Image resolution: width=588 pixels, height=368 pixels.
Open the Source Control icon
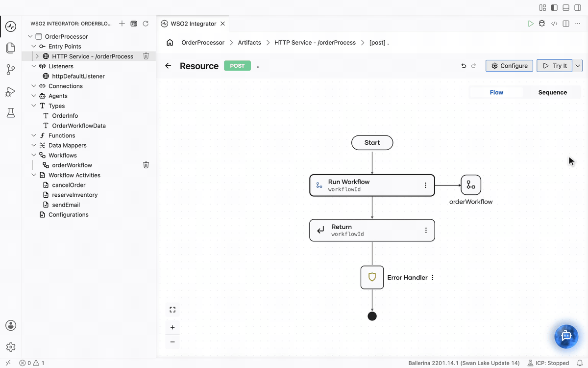click(x=11, y=70)
